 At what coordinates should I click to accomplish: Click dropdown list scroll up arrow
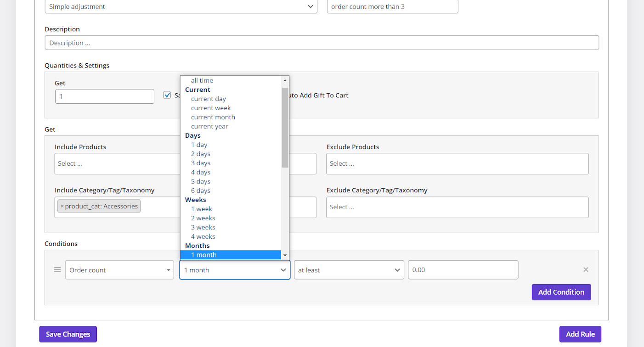285,80
